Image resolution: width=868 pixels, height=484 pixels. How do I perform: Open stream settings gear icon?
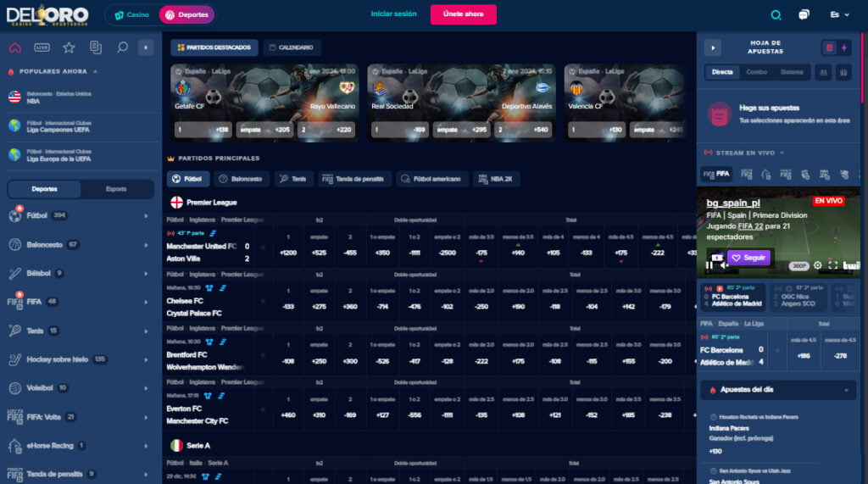point(817,265)
